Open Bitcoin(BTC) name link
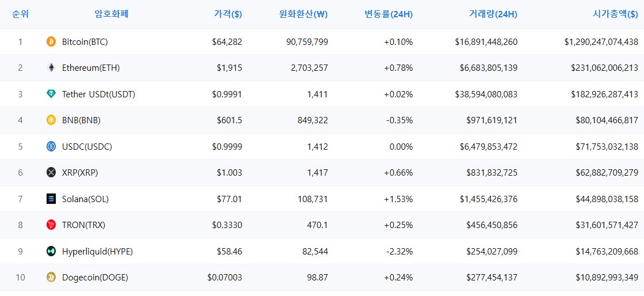Screen dimensions: 644x296 [85, 42]
